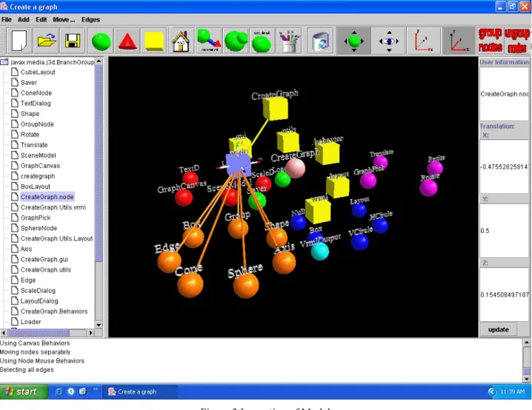
Task: Open a graph file with folder icon
Action: (x=46, y=41)
